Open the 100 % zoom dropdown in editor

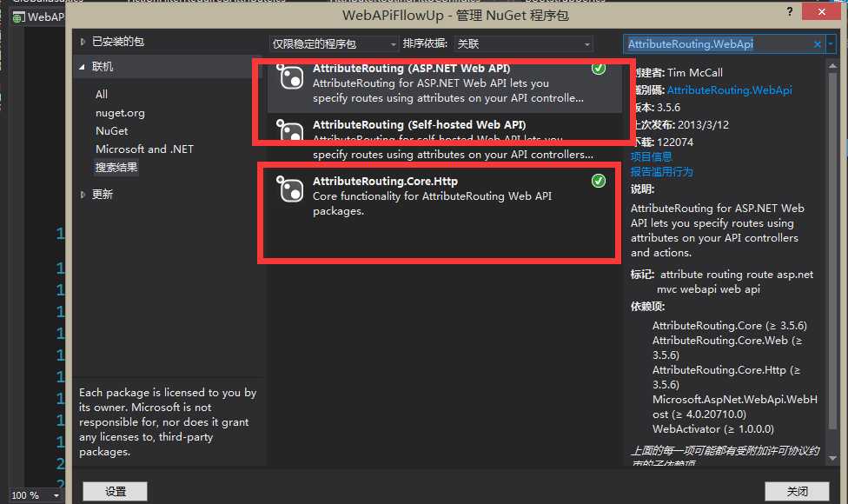56,495
